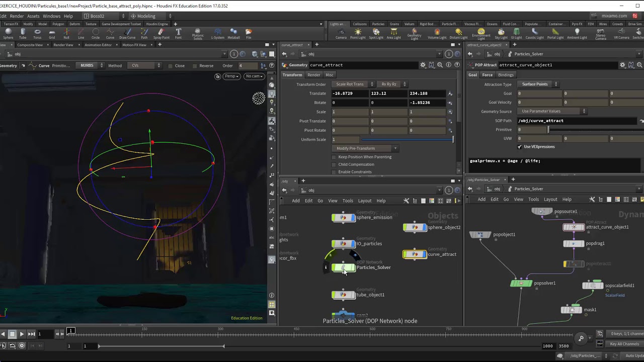Viewport: 644px width, 362px height.
Task: Add a Stereo Camera from the shelf
Action: pos(601,34)
